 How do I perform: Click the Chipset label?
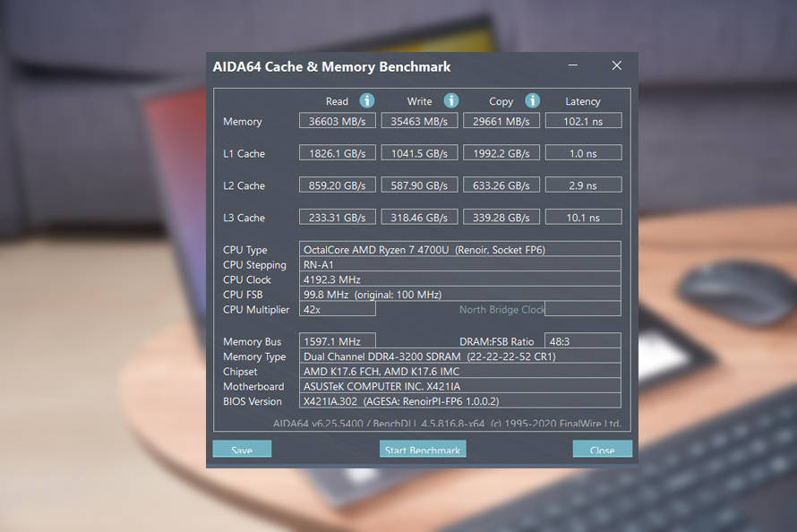click(240, 372)
